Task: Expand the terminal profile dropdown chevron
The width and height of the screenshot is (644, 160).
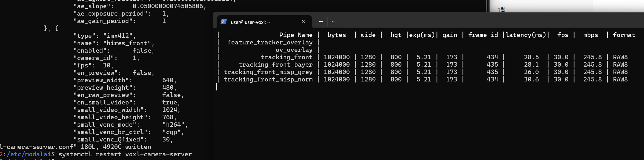Action: pos(333,22)
